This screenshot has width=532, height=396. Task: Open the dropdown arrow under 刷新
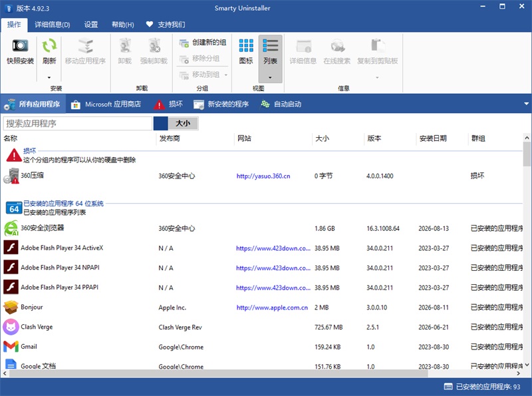(49, 77)
